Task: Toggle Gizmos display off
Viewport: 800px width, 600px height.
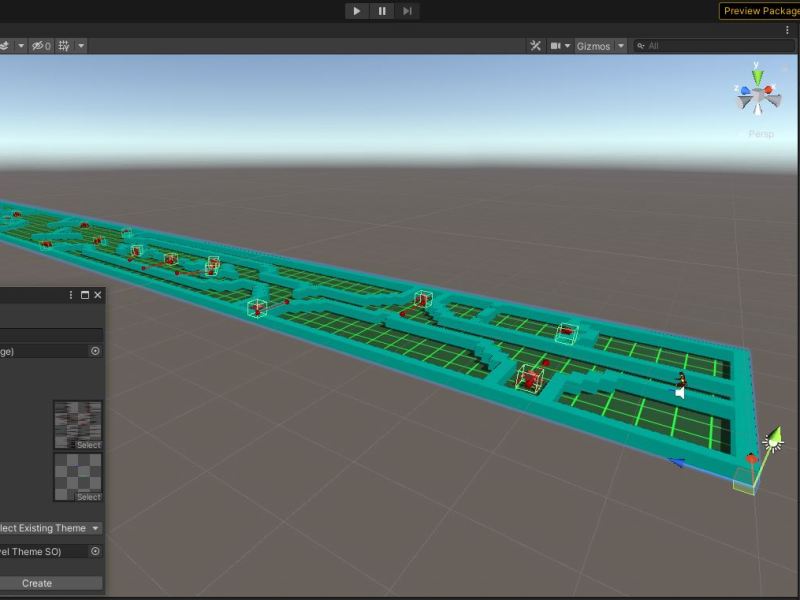Action: click(596, 45)
